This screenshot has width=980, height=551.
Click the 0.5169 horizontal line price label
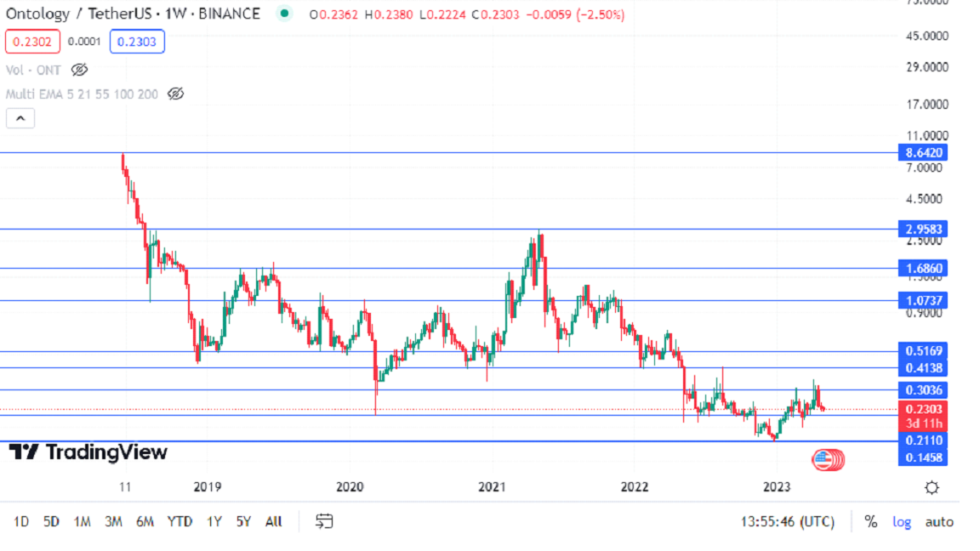click(923, 351)
